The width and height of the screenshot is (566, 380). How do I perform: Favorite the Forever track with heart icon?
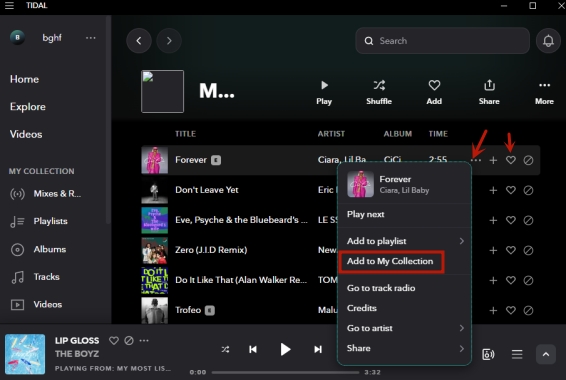[x=510, y=160]
